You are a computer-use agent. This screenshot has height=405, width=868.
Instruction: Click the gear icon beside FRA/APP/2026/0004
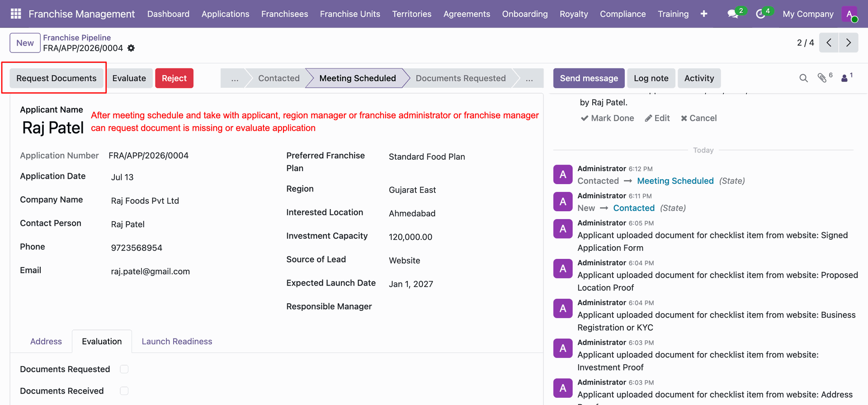pyautogui.click(x=131, y=48)
